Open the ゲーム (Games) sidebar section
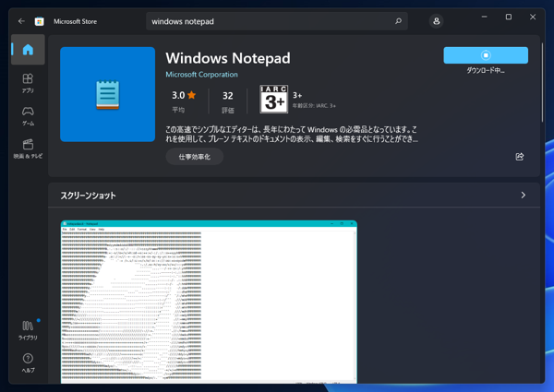The height and width of the screenshot is (392, 554). 28,116
